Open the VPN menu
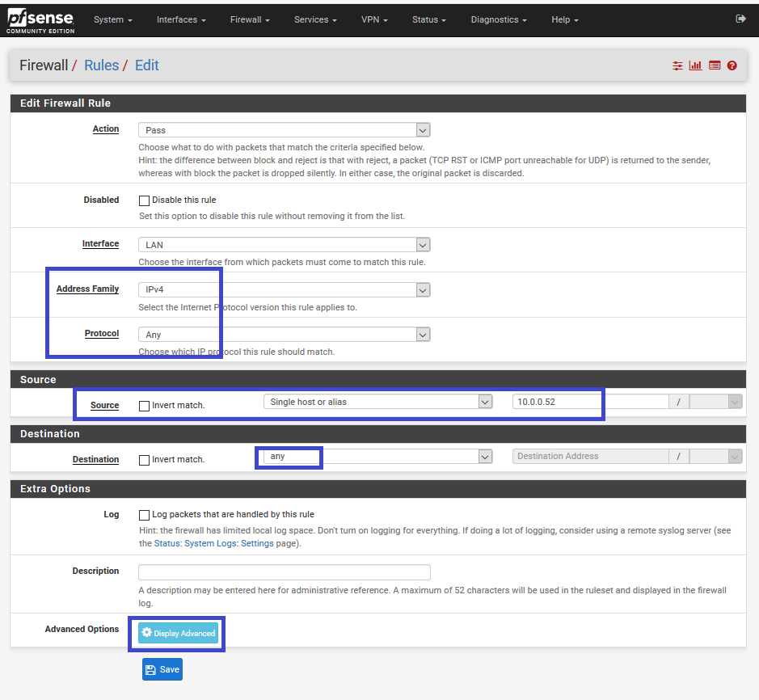759x700 pixels. (374, 20)
